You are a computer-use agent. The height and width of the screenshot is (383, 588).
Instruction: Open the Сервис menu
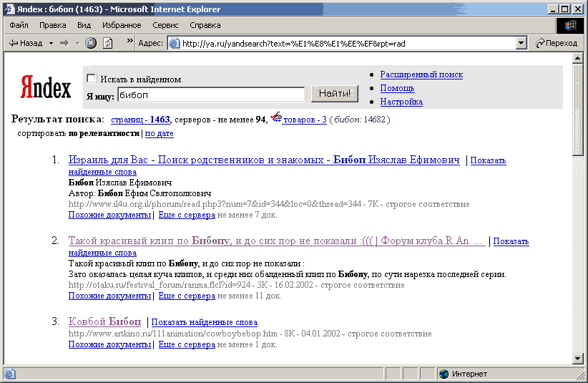165,25
